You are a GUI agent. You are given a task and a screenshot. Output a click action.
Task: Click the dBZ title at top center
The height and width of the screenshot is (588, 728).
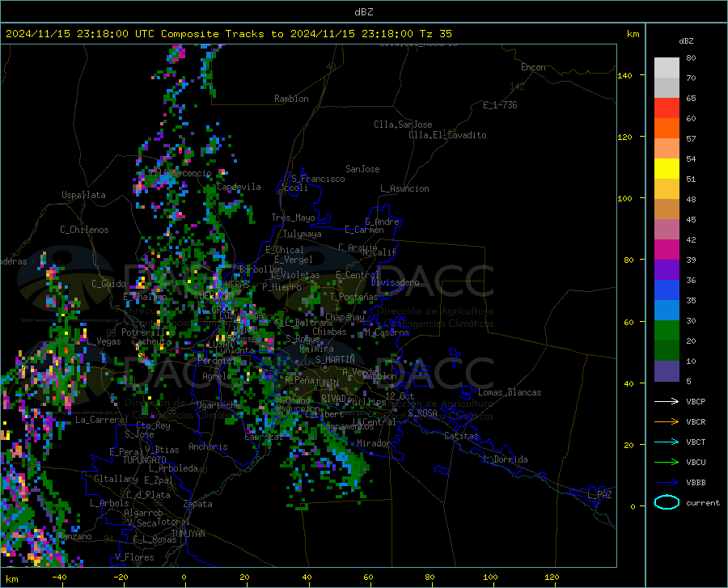[363, 12]
